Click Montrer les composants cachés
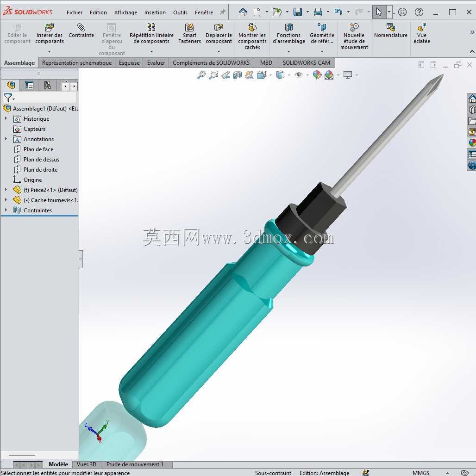The width and height of the screenshot is (476, 476). (x=252, y=37)
